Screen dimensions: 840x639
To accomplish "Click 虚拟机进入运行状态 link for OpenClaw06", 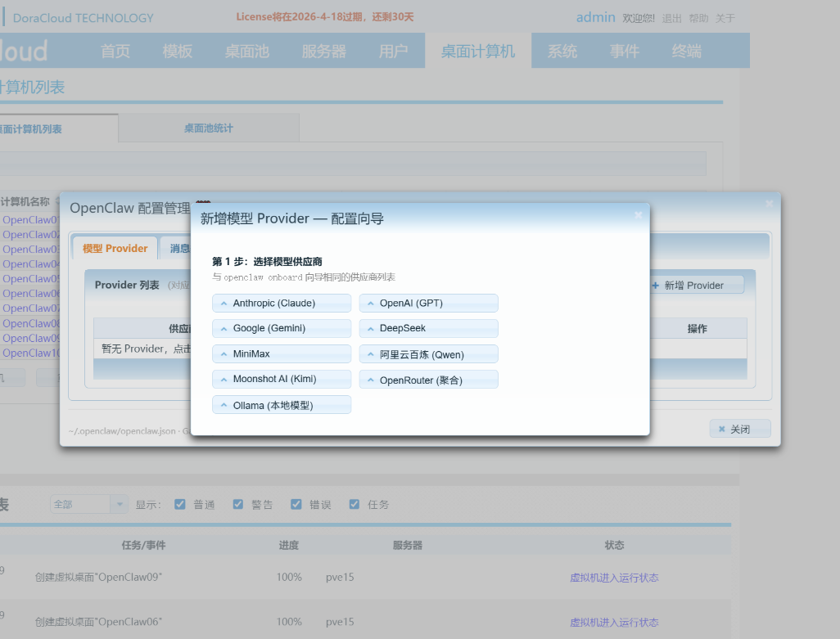I will pyautogui.click(x=614, y=622).
